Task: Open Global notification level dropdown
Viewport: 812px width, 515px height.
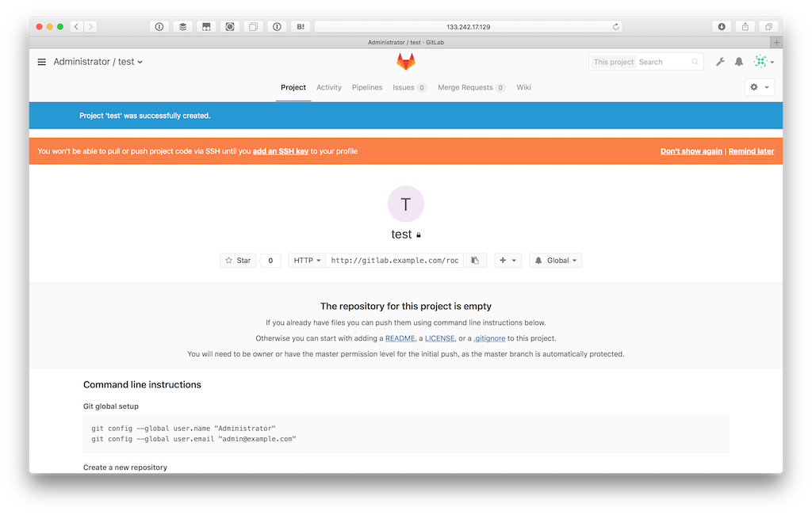Action: (556, 261)
